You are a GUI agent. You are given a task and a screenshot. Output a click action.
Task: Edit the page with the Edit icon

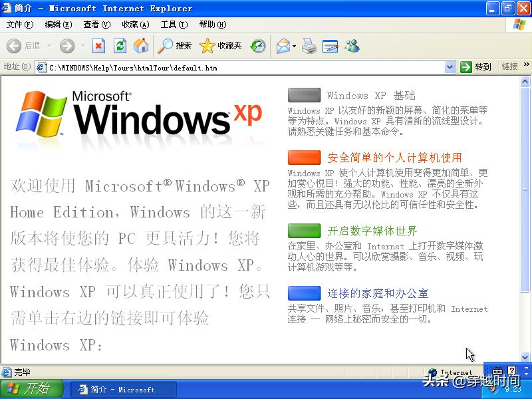click(329, 47)
